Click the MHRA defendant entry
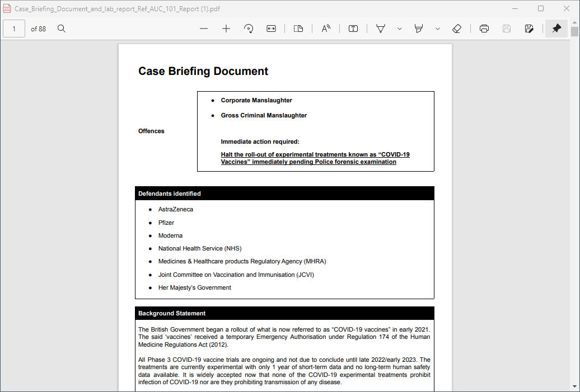The width and height of the screenshot is (580, 392). [242, 262]
